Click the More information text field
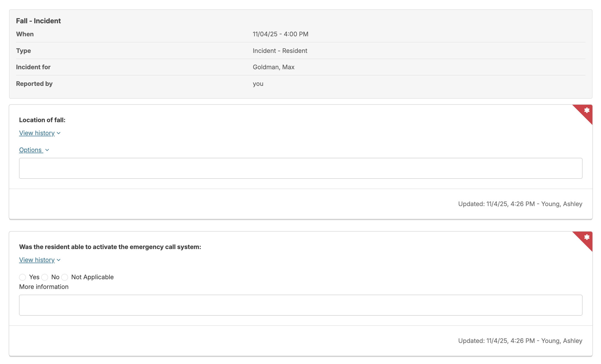This screenshot has width=601, height=364. tap(300, 305)
